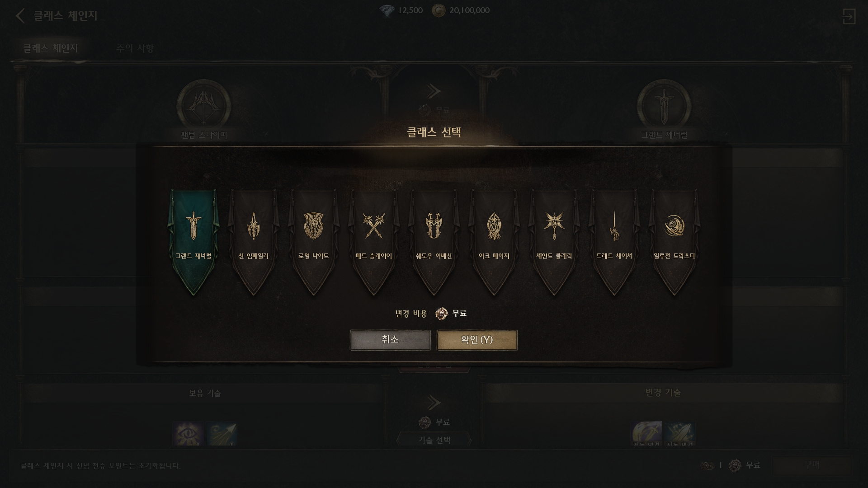Open the 기술 선택 skill selector
Image resolution: width=868 pixels, height=488 pixels.
click(434, 440)
